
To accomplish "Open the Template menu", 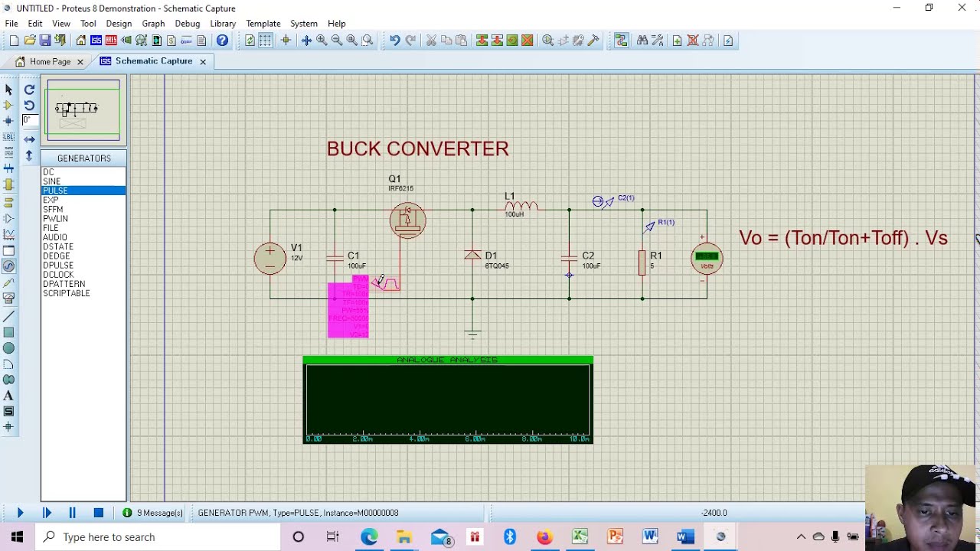I will pos(263,24).
